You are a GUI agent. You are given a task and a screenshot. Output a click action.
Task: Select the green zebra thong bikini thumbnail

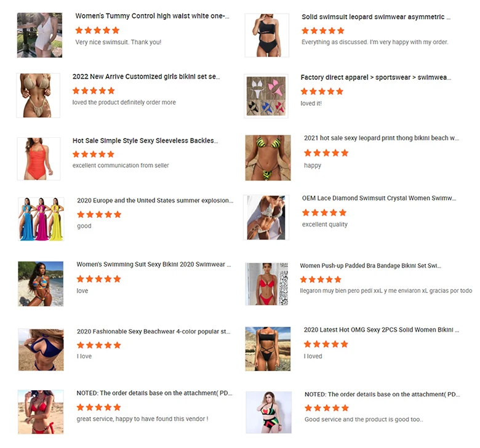(268, 158)
